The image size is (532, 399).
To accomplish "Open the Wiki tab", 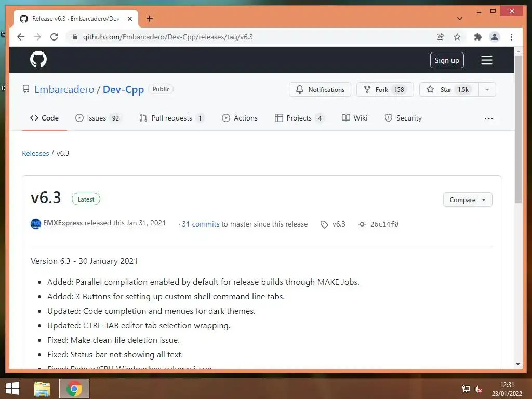I will (x=354, y=118).
